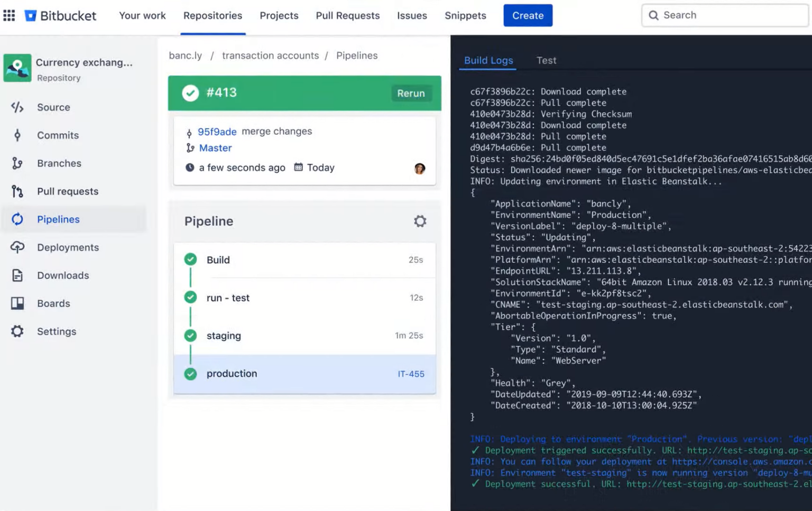Open commit 95f9ade link
812x511 pixels.
pyautogui.click(x=217, y=132)
